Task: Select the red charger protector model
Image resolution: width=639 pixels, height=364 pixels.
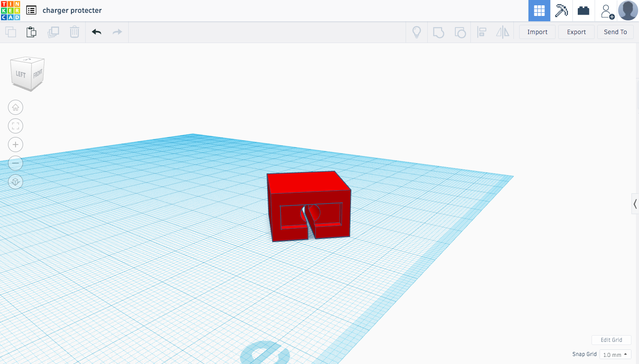Action: (x=309, y=206)
